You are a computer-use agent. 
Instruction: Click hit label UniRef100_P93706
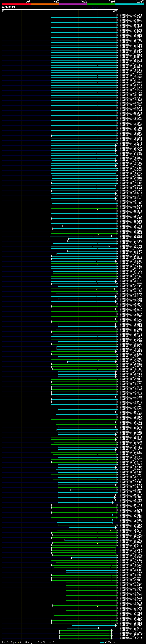tap(131, 294)
